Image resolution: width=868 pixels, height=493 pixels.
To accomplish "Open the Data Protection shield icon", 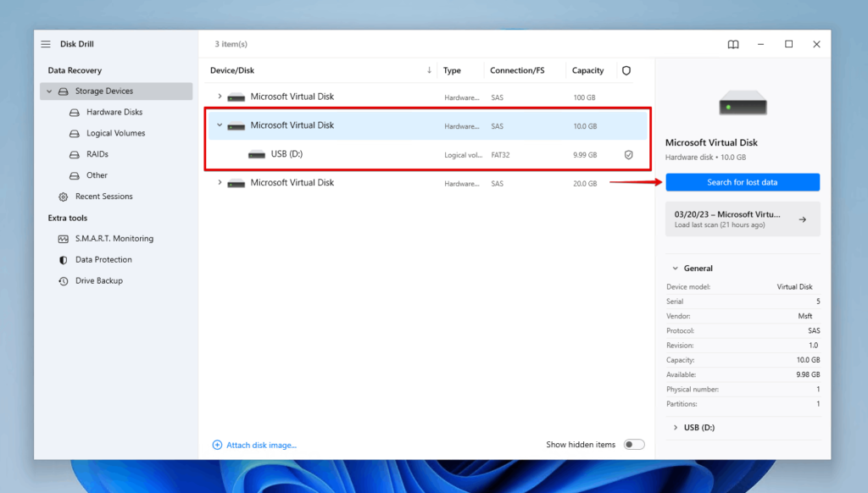I will [x=64, y=259].
